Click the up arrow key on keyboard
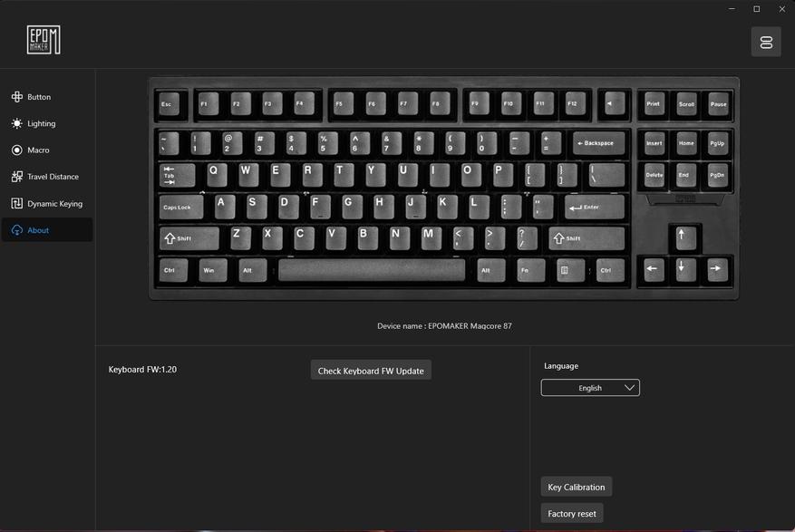This screenshot has height=532, width=795. pyautogui.click(x=685, y=237)
